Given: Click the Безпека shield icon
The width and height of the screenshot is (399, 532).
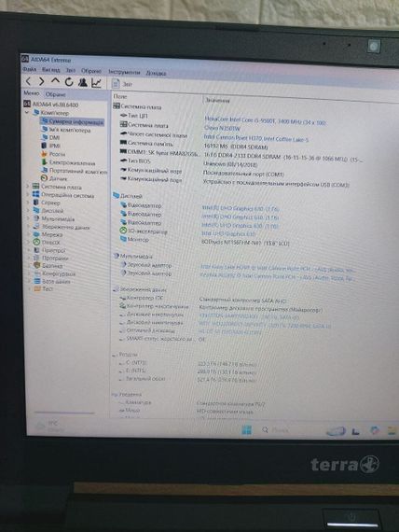Looking at the screenshot, I should click(37, 266).
